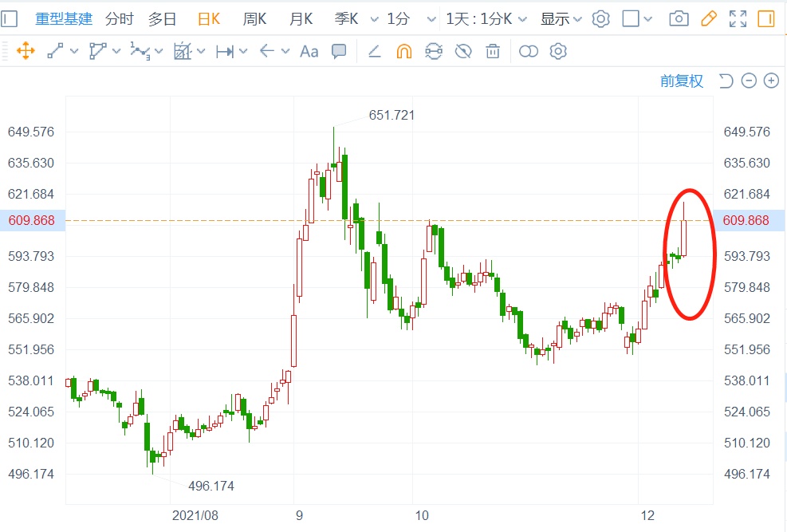Click the 651.721 high price label
The image size is (787, 532).
click(x=392, y=116)
